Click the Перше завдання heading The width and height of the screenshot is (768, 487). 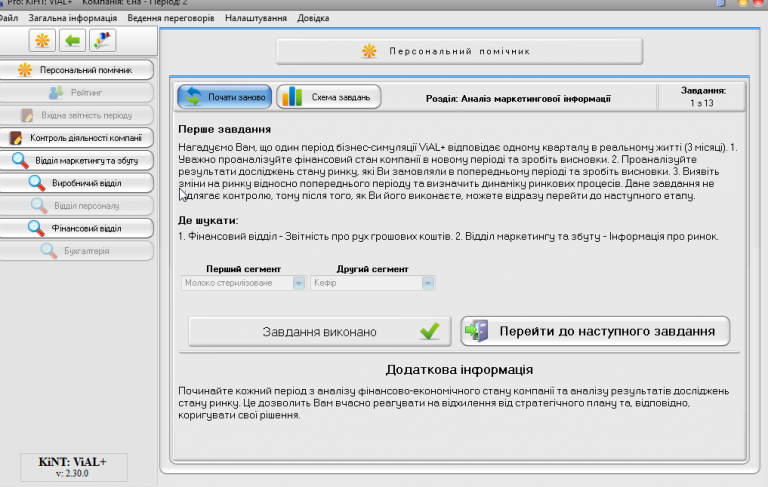[x=224, y=129]
